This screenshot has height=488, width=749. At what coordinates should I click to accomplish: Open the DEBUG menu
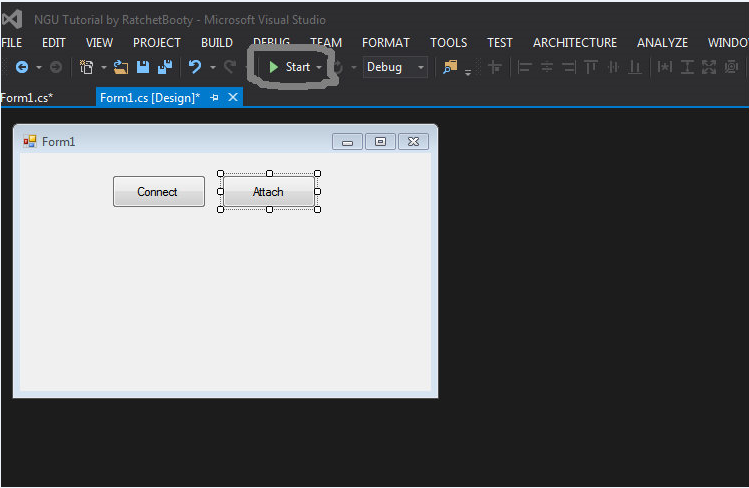click(271, 42)
